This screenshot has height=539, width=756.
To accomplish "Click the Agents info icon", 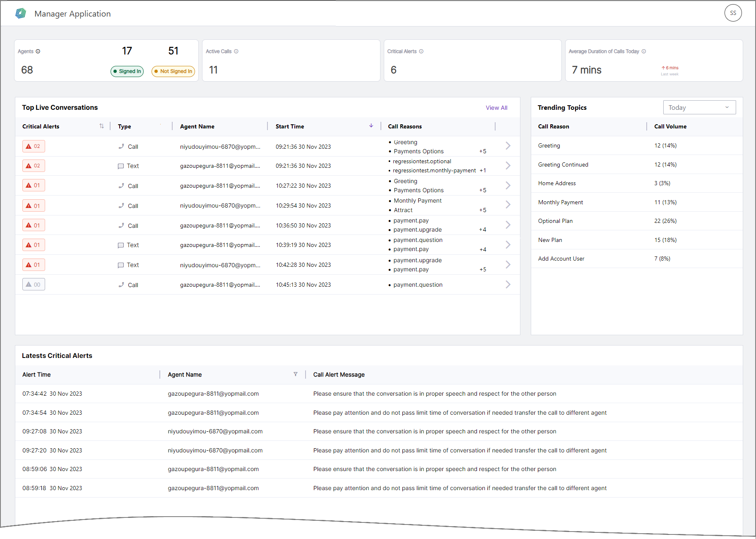I will pyautogui.click(x=38, y=51).
